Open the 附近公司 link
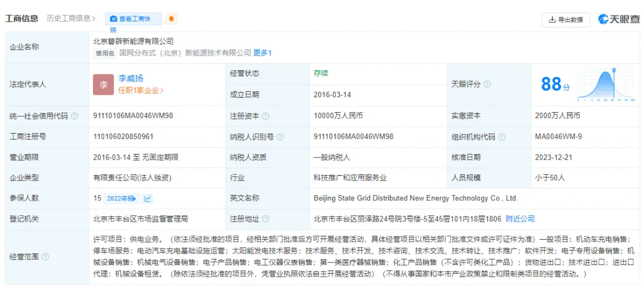 click(x=520, y=219)
